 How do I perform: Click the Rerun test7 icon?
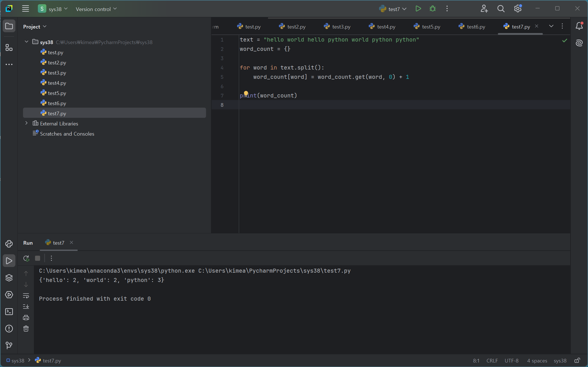(26, 258)
